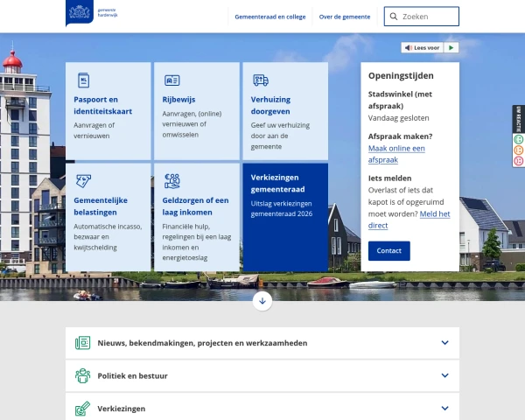The image size is (525, 420).
Task: Click the tax tag icon for Gemeentelijke belastingen
Action: (x=83, y=181)
